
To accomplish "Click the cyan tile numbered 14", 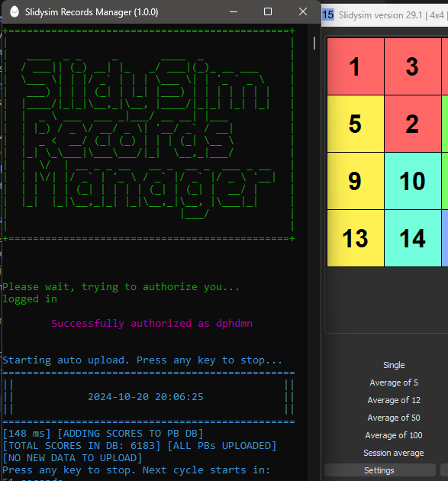I will tap(413, 238).
